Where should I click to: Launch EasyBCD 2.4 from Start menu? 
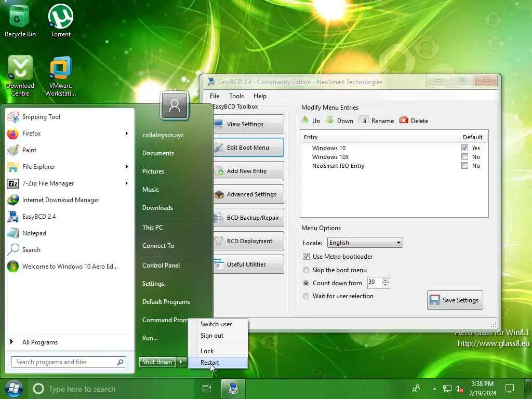point(69,217)
